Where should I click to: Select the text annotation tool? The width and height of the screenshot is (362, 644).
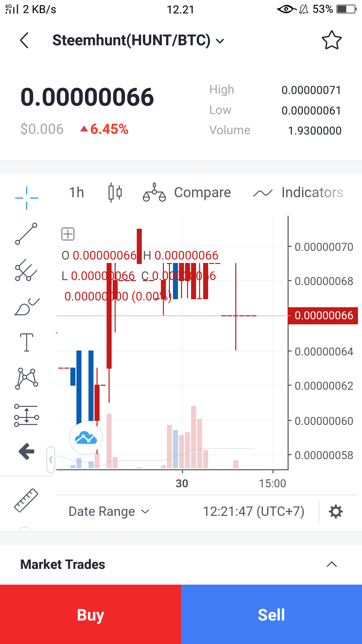pos(26,342)
